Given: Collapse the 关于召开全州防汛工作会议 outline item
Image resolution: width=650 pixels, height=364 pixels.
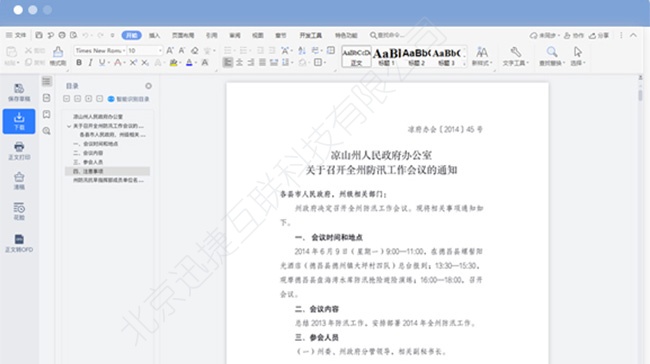Looking at the screenshot, I should tap(69, 126).
